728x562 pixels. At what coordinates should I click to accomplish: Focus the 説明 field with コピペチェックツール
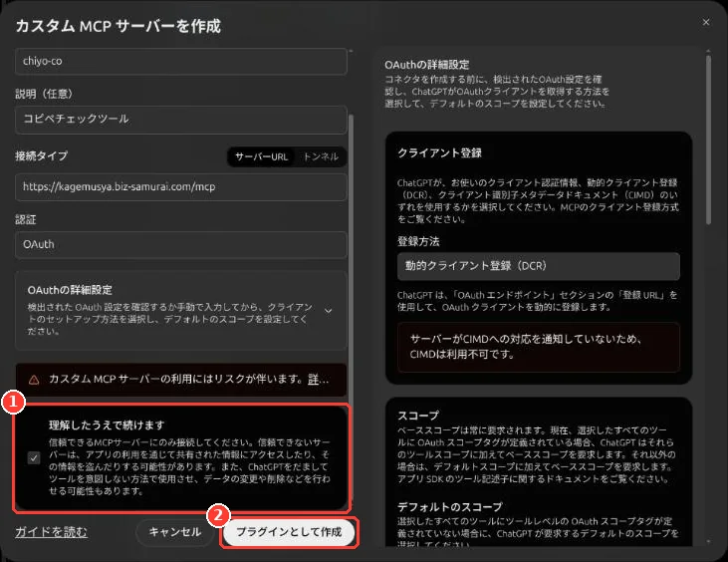[x=181, y=120]
